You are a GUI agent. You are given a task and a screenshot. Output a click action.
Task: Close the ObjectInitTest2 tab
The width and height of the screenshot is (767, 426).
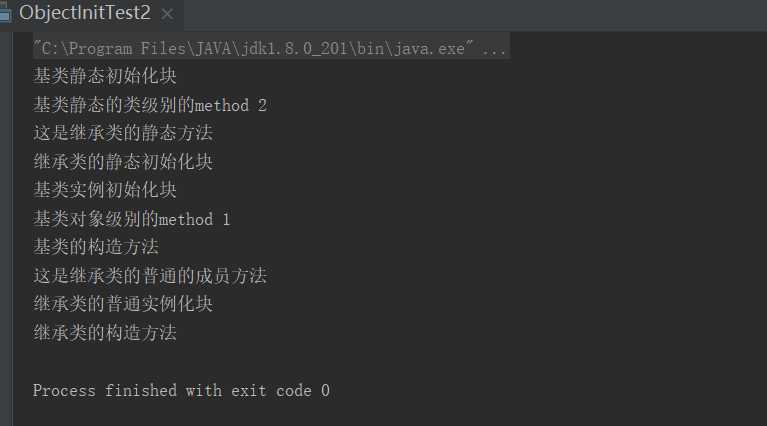(x=167, y=15)
